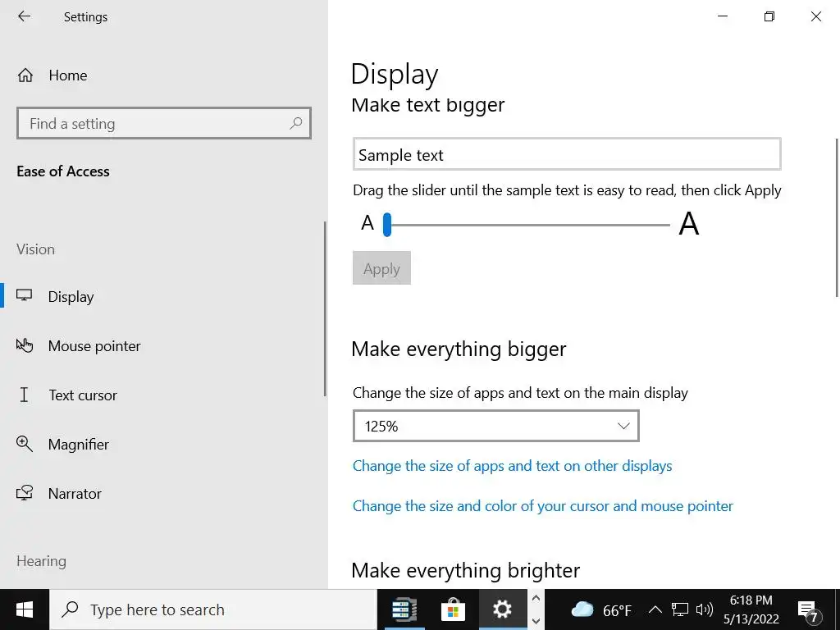Click the Mouse pointer sidebar icon
The image size is (840, 630).
(x=24, y=345)
